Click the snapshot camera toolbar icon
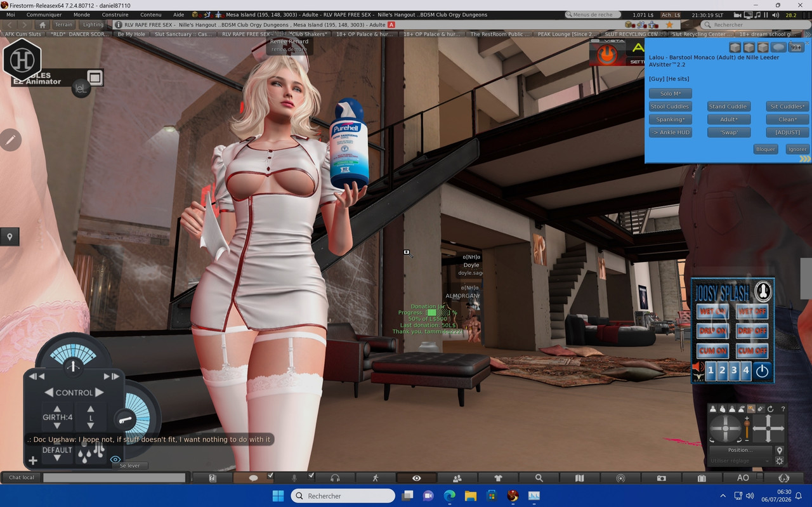The width and height of the screenshot is (812, 507). 661,478
